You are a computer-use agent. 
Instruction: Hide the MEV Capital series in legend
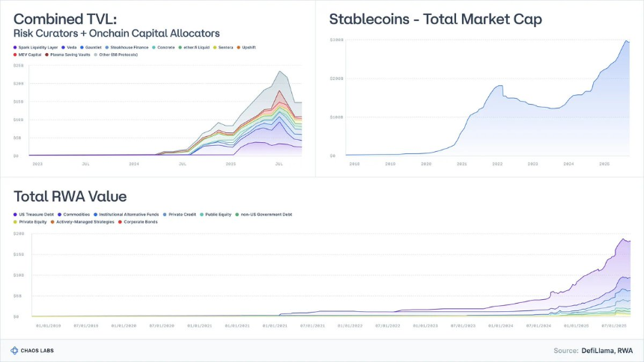click(x=28, y=55)
